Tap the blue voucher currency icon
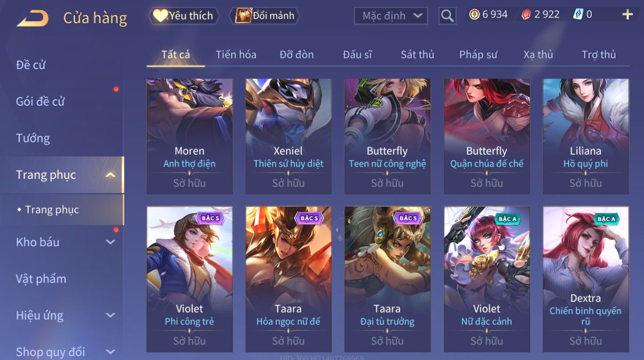The image size is (644, 360). [578, 15]
